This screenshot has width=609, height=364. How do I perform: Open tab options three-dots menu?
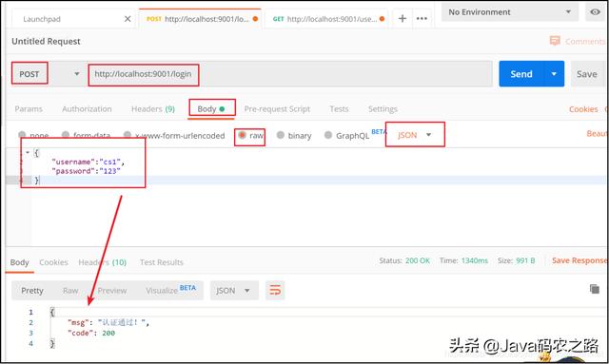(x=422, y=18)
